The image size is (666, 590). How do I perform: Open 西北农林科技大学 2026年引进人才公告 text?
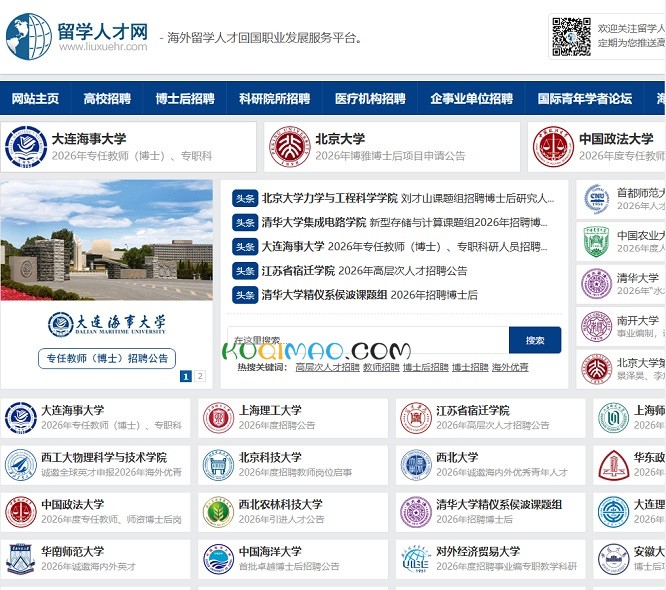[x=281, y=519]
